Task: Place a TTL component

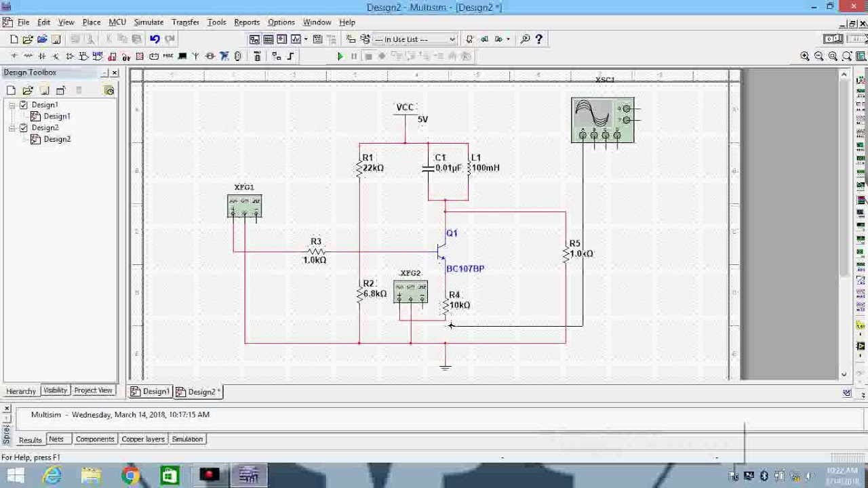Action: (x=83, y=56)
